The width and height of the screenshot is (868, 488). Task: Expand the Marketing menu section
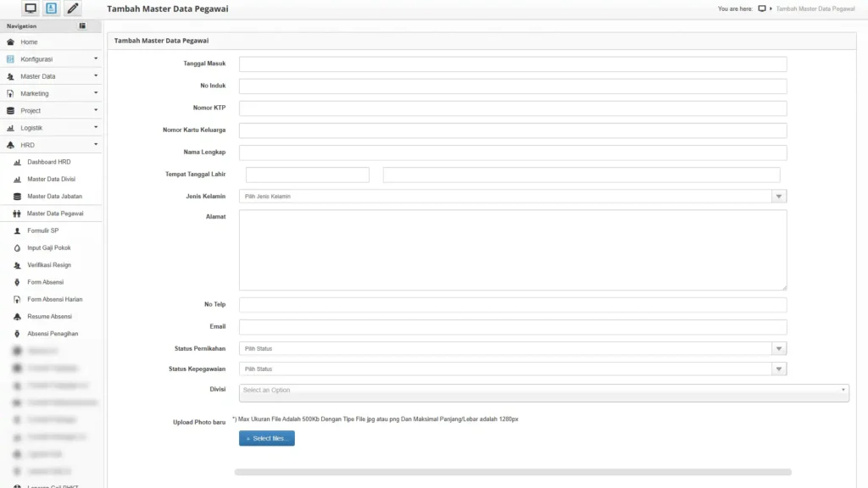tap(51, 93)
